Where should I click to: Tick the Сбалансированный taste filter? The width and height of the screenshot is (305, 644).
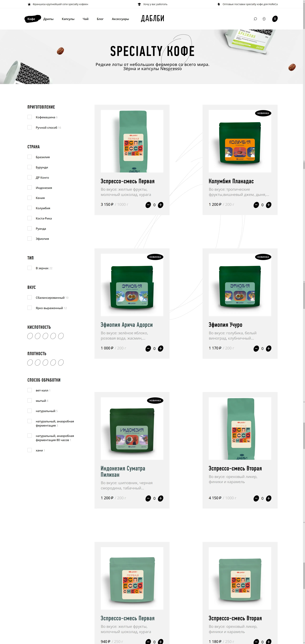click(x=30, y=298)
